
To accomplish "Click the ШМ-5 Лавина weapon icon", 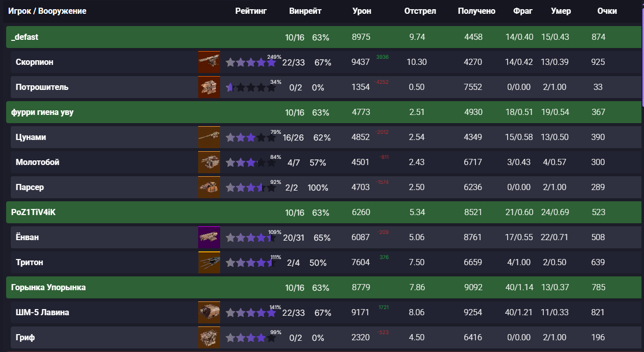I will [209, 312].
